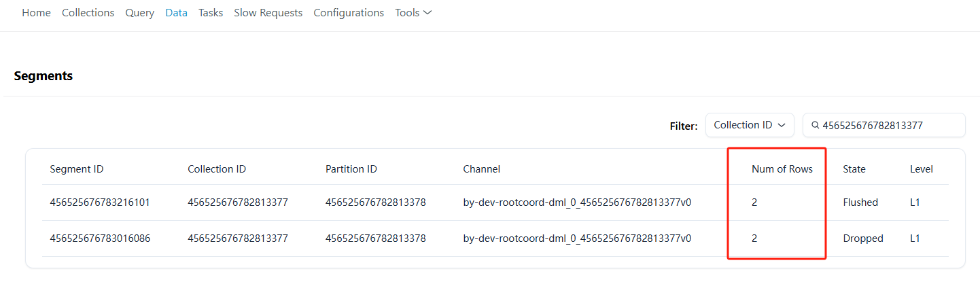Click the Num of Rows column header
This screenshot has height=284, width=980.
(782, 169)
